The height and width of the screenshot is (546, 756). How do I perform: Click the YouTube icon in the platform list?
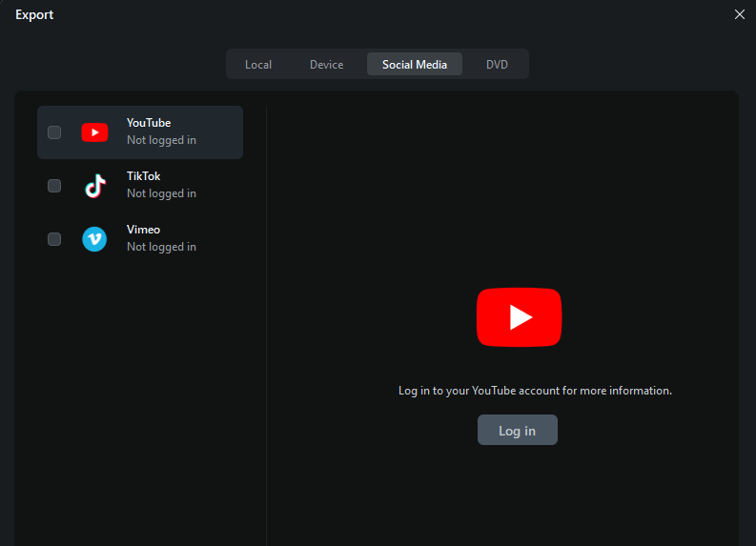coord(94,132)
